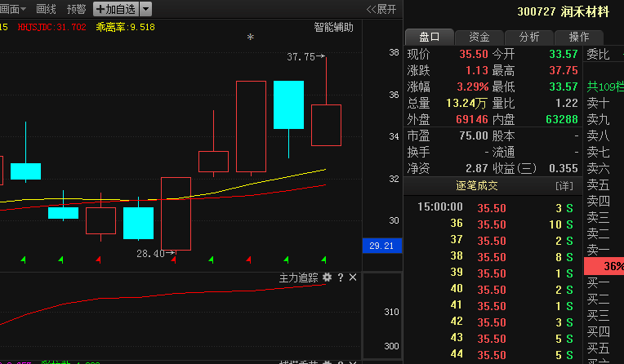Select the tall cyan candlestick near 36
The width and height of the screenshot is (624, 364).
[x=289, y=105]
